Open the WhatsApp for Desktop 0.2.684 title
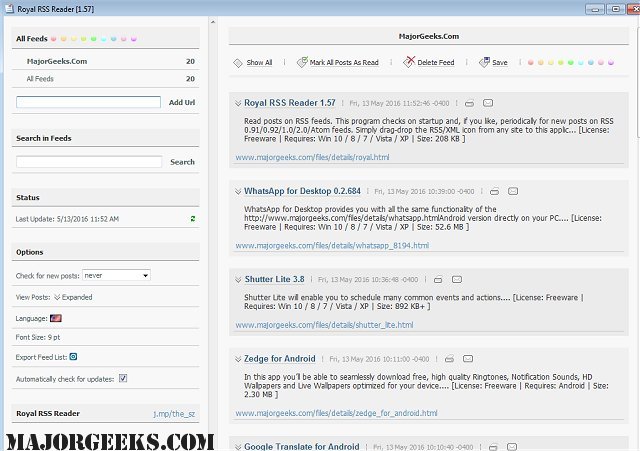 click(302, 191)
